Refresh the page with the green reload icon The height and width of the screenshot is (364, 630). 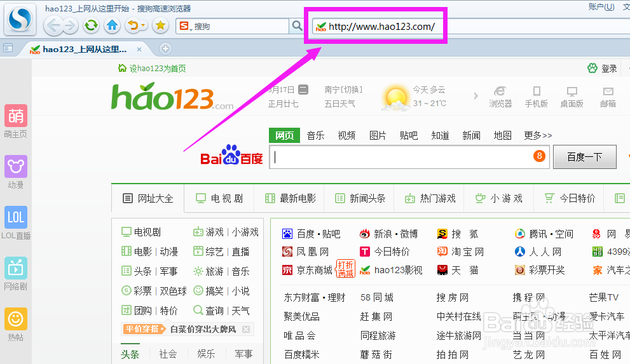(91, 25)
